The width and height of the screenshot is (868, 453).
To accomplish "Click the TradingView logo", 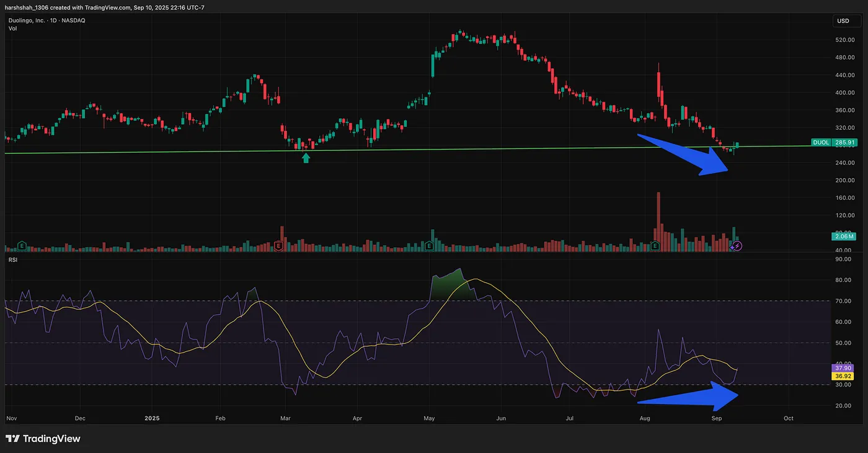I will [43, 439].
